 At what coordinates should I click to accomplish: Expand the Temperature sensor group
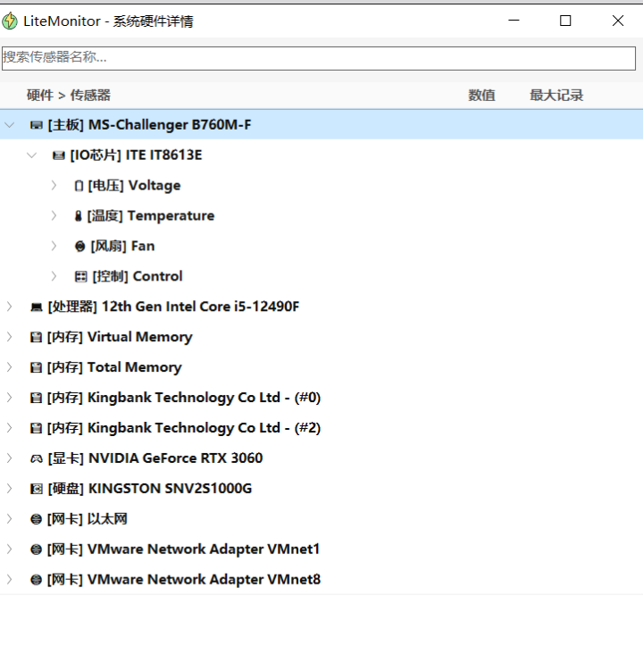coord(54,216)
